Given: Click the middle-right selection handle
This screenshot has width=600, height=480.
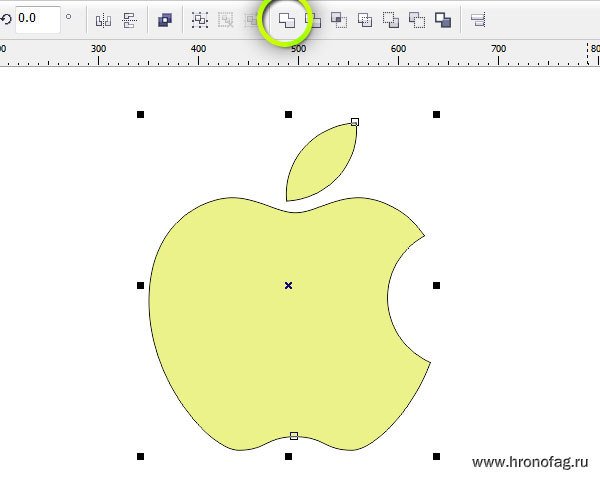Looking at the screenshot, I should click(436, 286).
